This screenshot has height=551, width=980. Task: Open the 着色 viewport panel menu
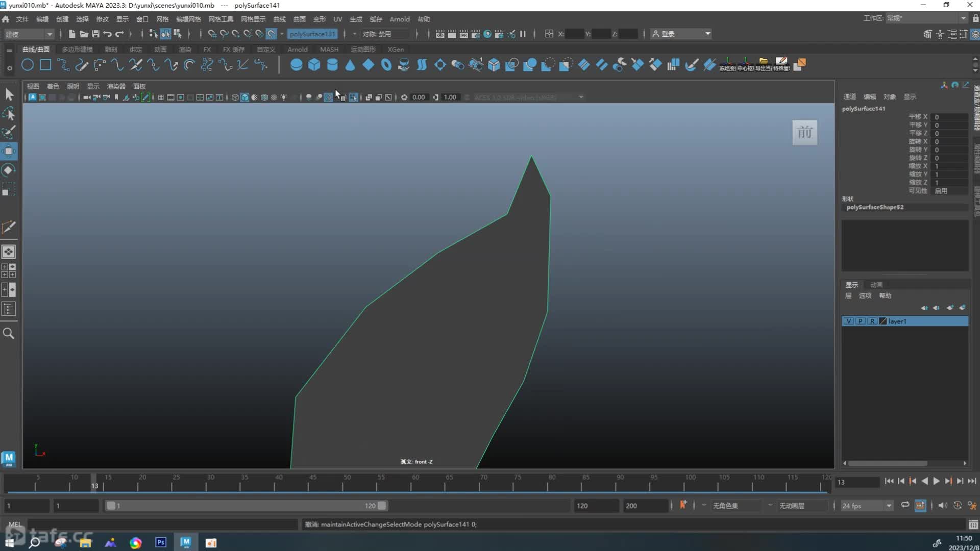(x=53, y=86)
